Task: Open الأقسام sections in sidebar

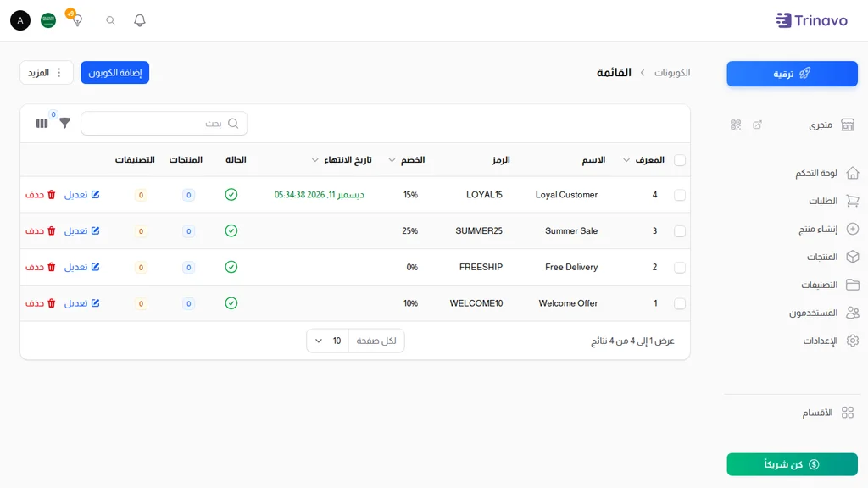Action: tap(827, 413)
